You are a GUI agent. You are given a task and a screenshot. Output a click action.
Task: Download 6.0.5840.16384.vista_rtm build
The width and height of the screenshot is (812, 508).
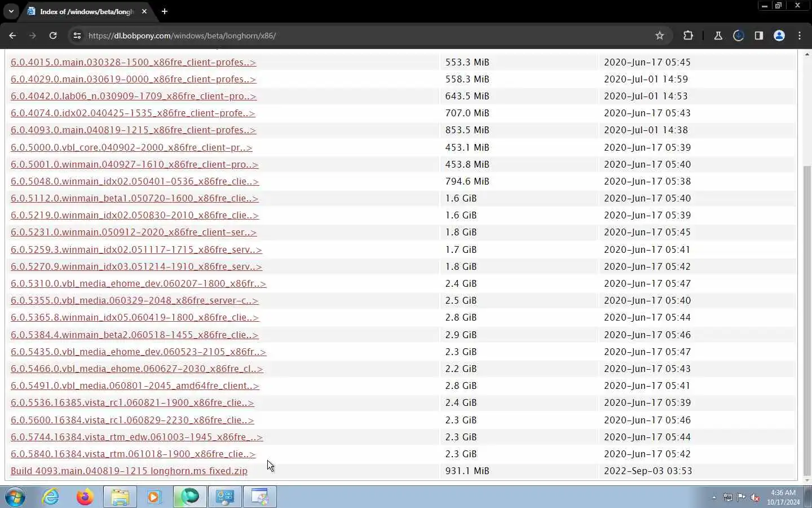[133, 454]
